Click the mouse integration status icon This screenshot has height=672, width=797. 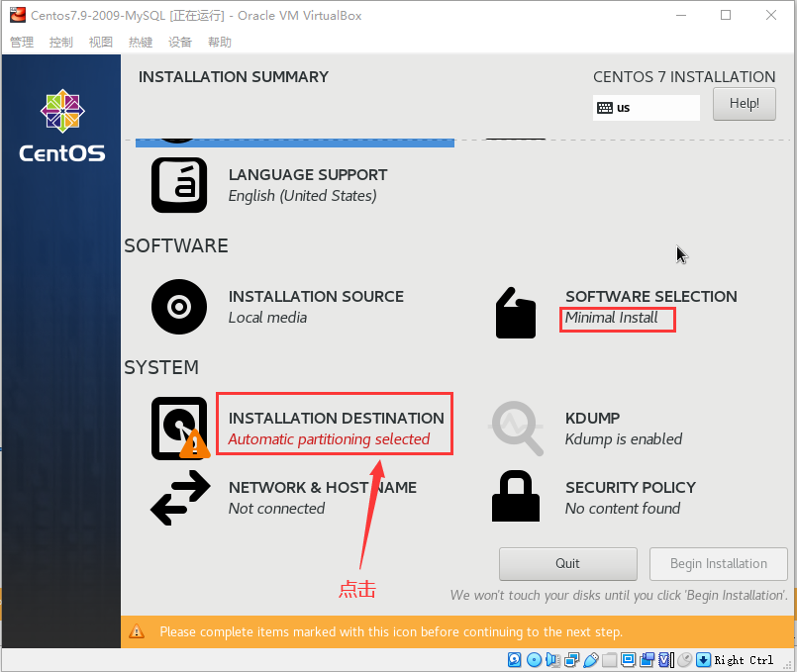click(685, 660)
